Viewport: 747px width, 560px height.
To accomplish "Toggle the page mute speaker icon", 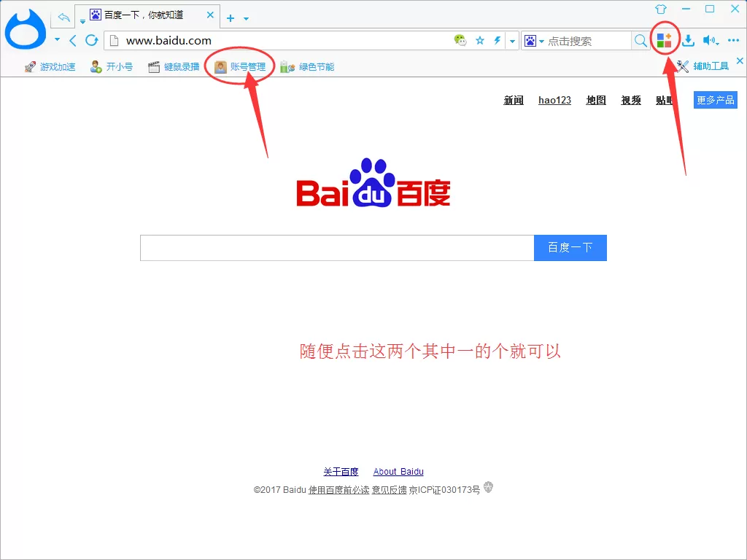I will tap(711, 41).
